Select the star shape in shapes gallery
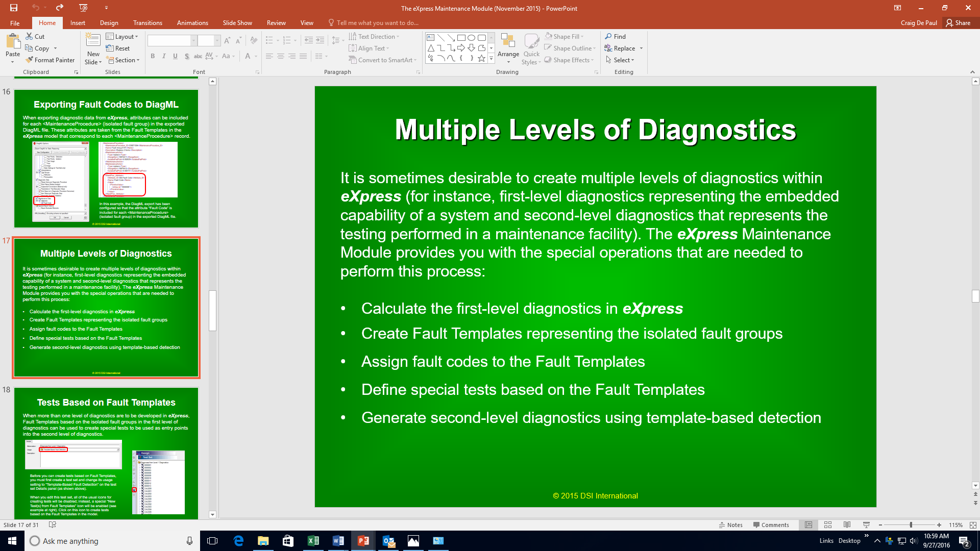The height and width of the screenshot is (551, 980). pyautogui.click(x=481, y=58)
